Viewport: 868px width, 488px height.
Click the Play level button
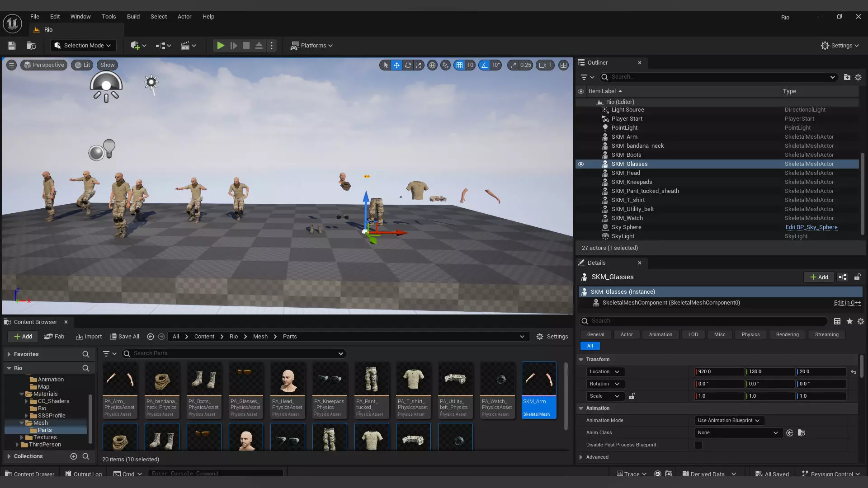220,46
